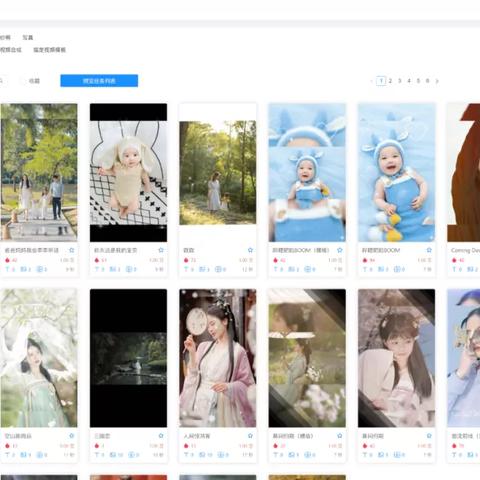The width and height of the screenshot is (480, 480).
Task: Open the dark pond scene thumbnail
Action: [x=128, y=358]
